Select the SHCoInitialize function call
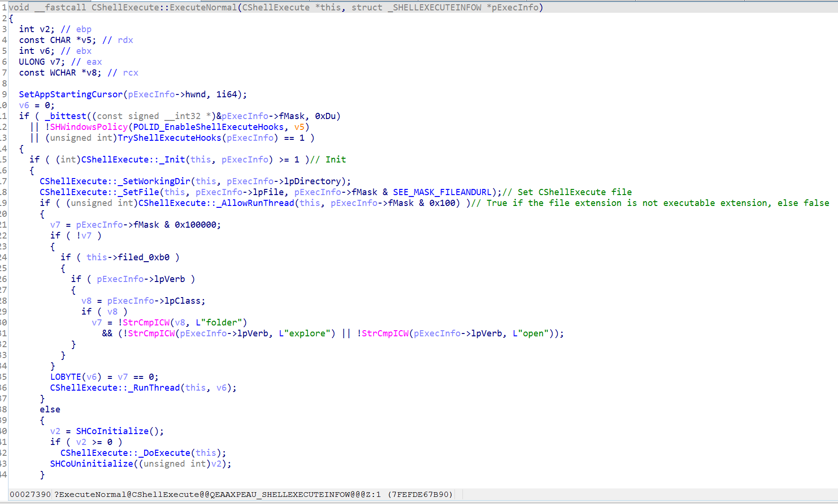 click(x=112, y=431)
